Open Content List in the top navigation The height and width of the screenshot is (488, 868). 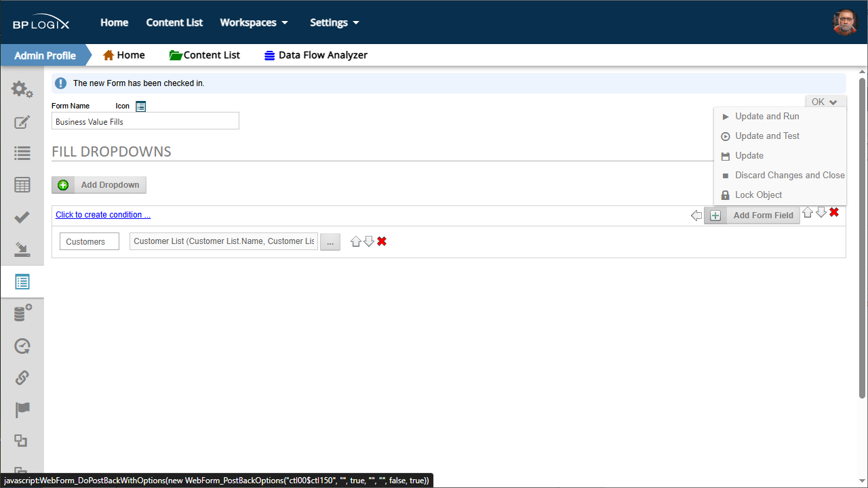[x=174, y=22]
